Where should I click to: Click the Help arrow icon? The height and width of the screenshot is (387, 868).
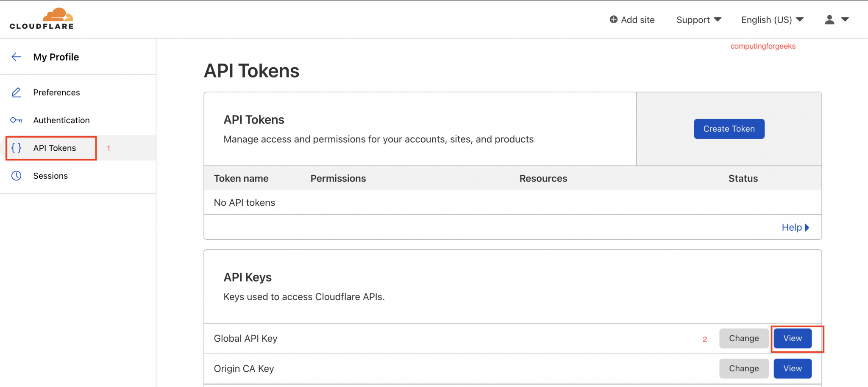tap(807, 227)
